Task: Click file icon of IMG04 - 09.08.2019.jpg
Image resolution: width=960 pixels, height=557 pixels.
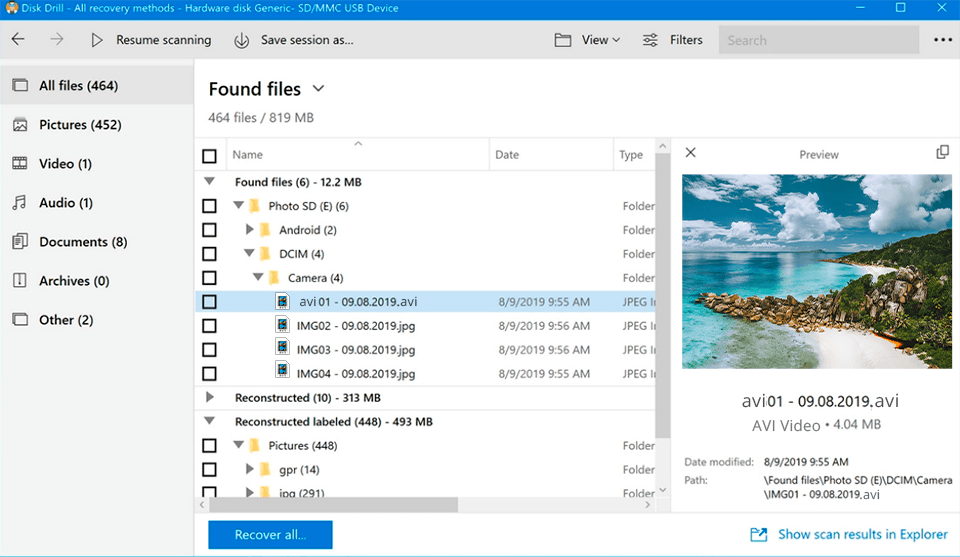Action: (282, 370)
